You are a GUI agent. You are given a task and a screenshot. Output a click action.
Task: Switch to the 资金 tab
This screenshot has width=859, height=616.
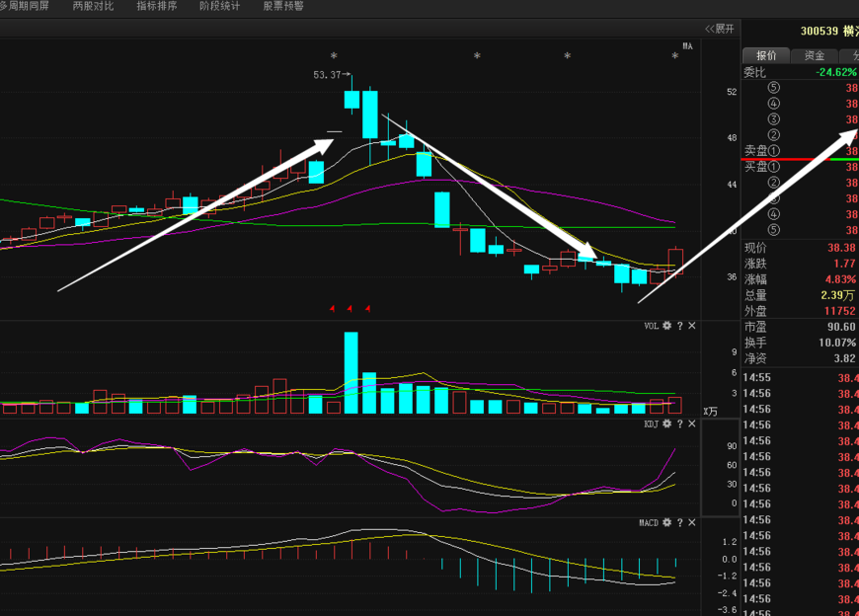point(815,55)
